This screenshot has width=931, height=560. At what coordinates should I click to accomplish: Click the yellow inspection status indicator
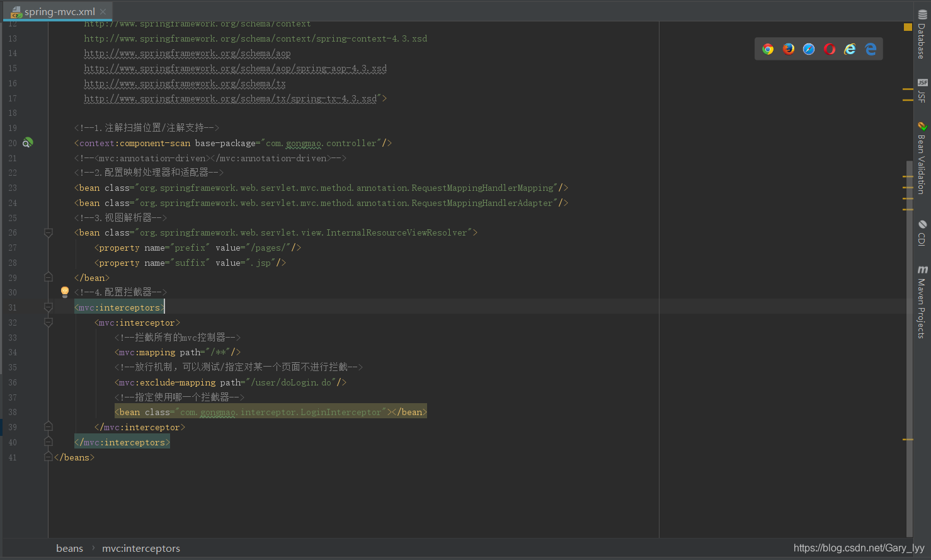coord(908,27)
